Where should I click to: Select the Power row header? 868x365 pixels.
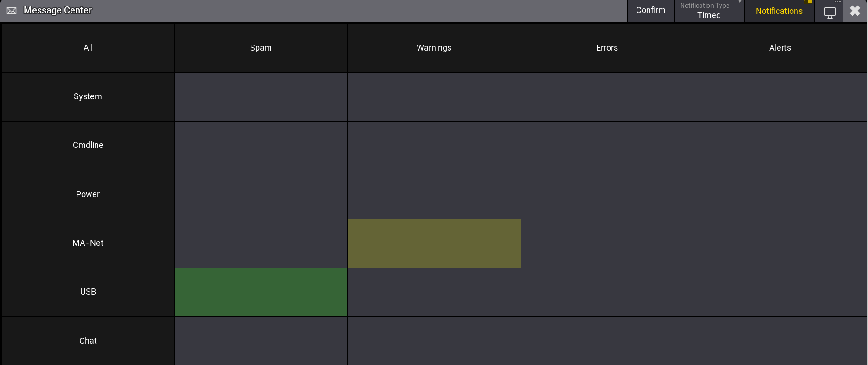[88, 194]
